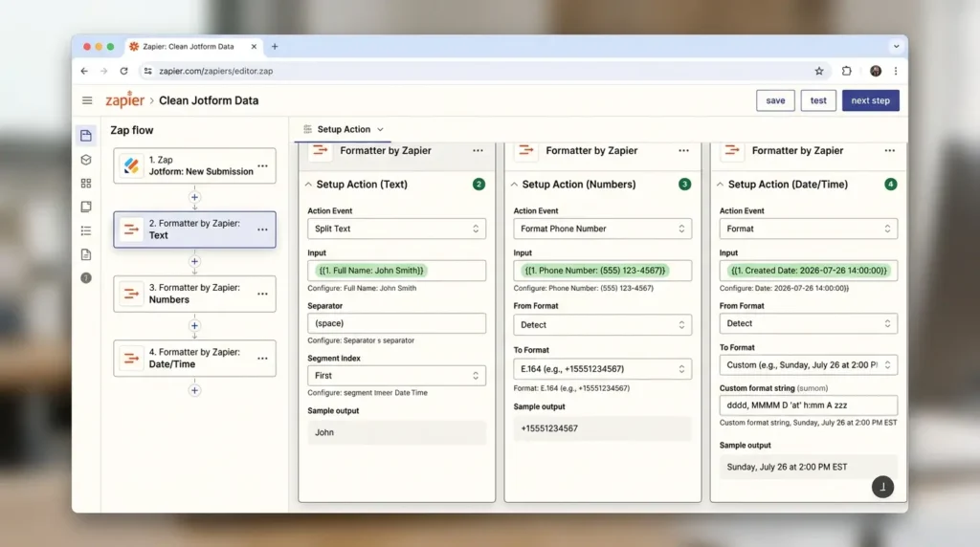Click the Zapier logo

124,99
